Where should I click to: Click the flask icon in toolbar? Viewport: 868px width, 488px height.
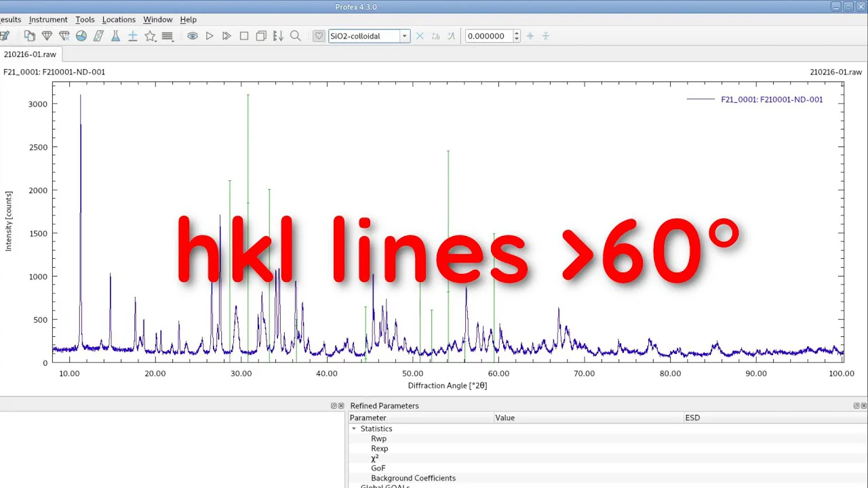[116, 36]
